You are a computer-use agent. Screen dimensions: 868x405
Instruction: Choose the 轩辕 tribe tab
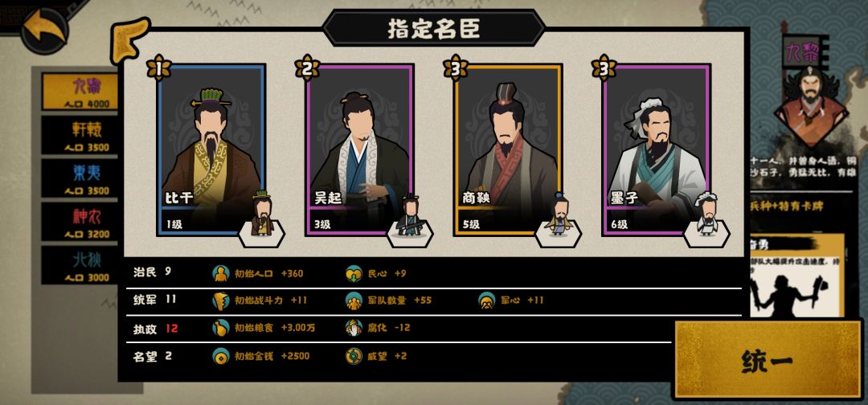(80, 135)
